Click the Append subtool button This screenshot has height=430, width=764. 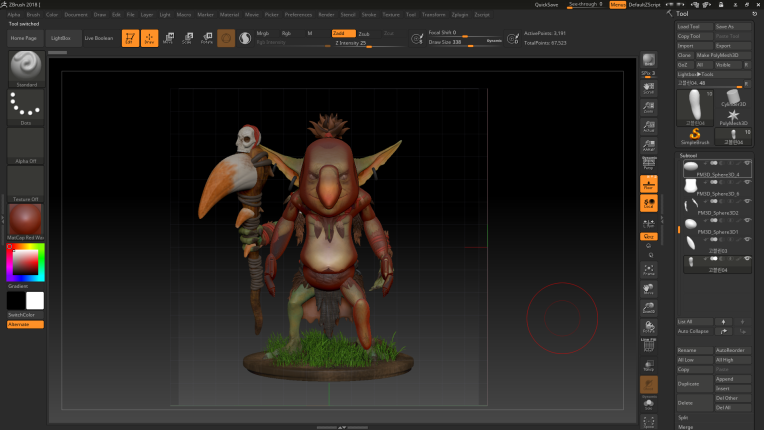pyautogui.click(x=733, y=379)
